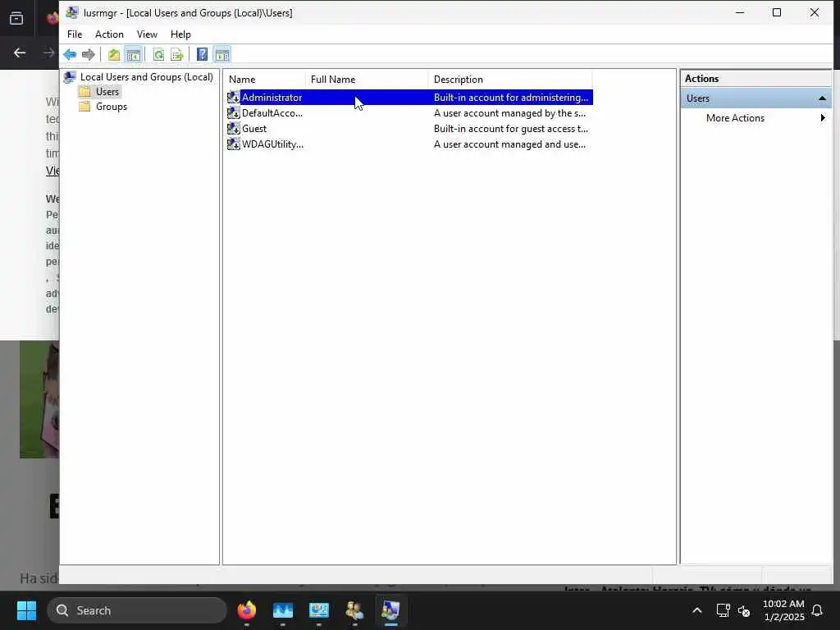Collapse the Users section in Actions pane
This screenshot has width=840, height=630.
click(822, 98)
